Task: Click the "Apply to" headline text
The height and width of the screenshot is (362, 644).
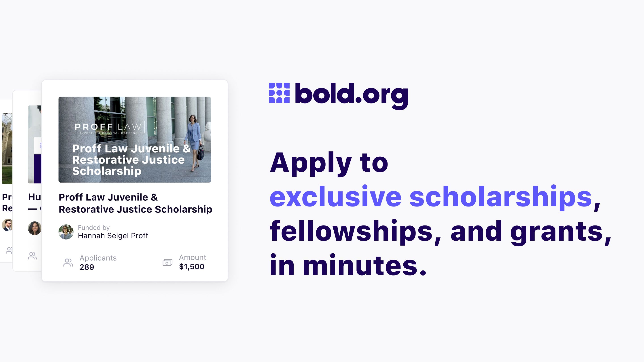Action: coord(329,162)
